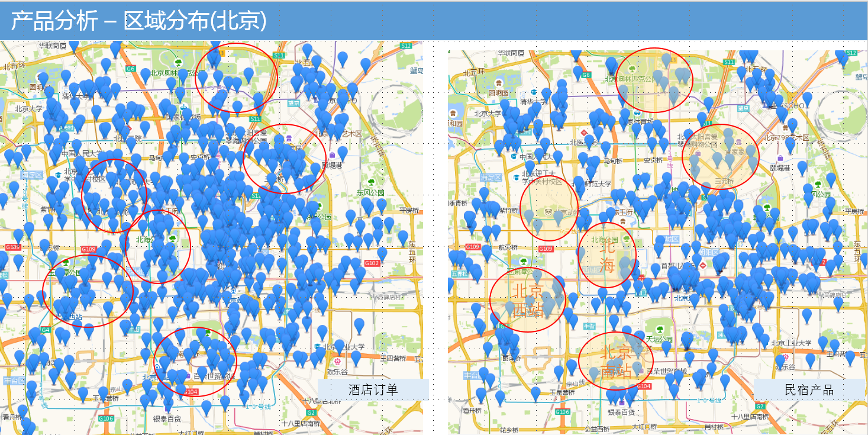
Task: Click 颐堤港 label on 酒店订单 map
Action: point(333,166)
